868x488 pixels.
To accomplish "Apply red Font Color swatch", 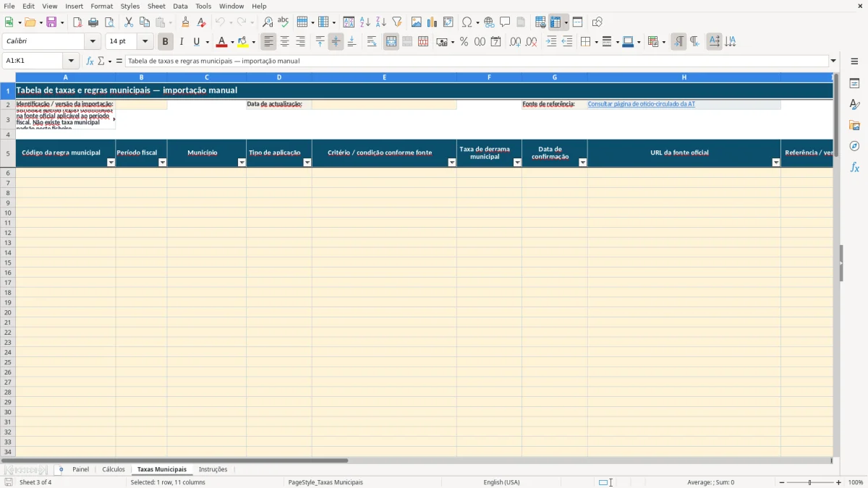I will pos(221,42).
